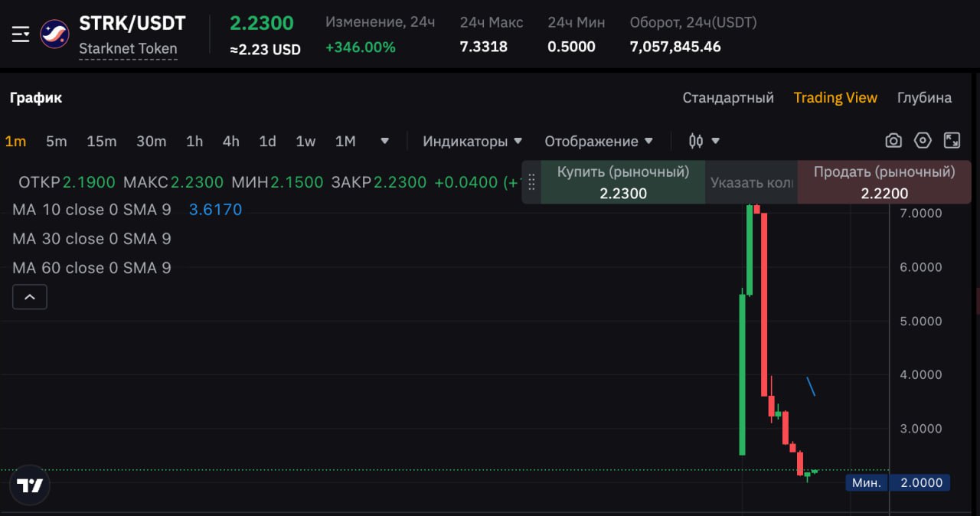This screenshot has height=516, width=980.
Task: Click the candlestick chart type icon
Action: (696, 141)
